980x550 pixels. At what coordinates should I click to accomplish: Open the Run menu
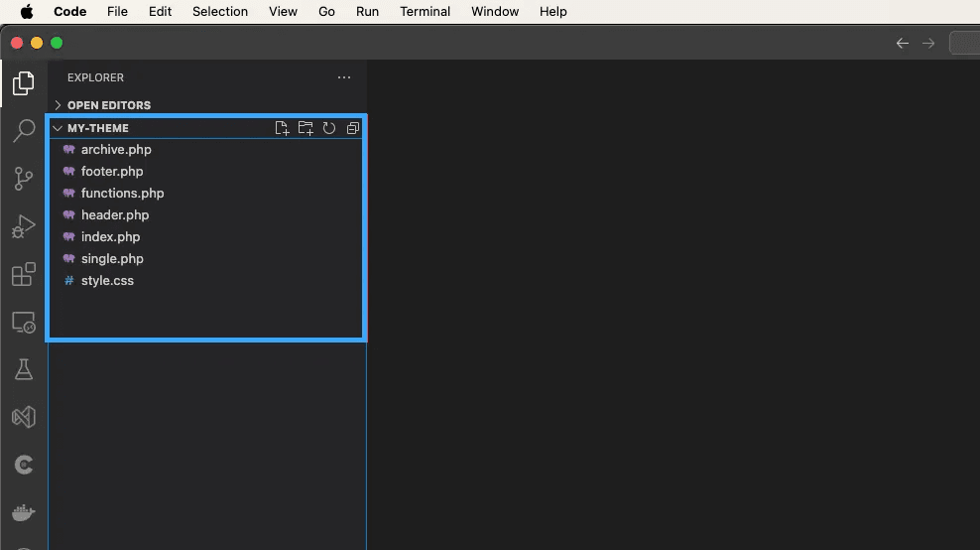[x=367, y=11]
